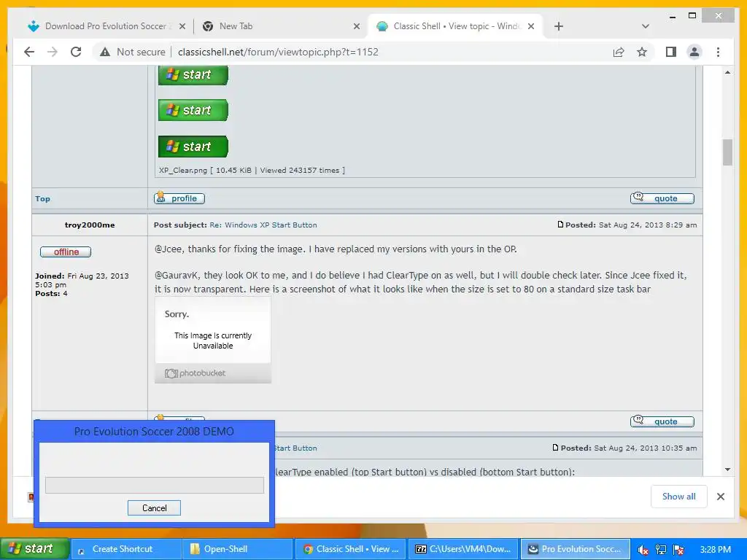Click the installer progress bar
Viewport: 747px width, 560px height.
coord(155,485)
